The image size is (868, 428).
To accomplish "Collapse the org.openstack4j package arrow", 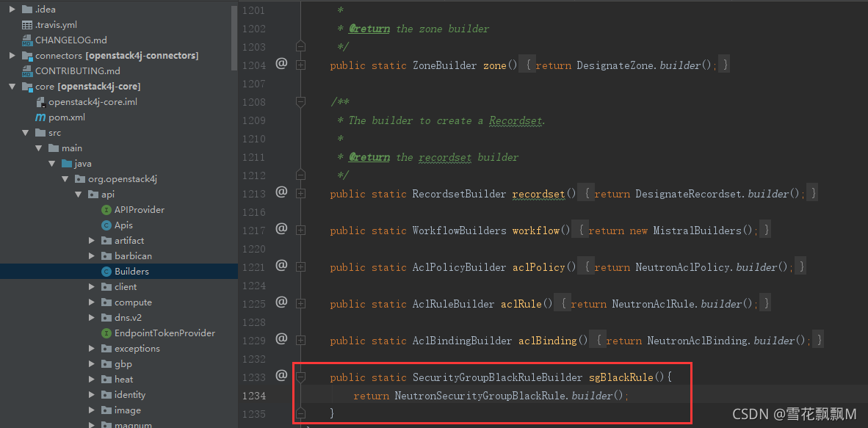I will click(65, 179).
